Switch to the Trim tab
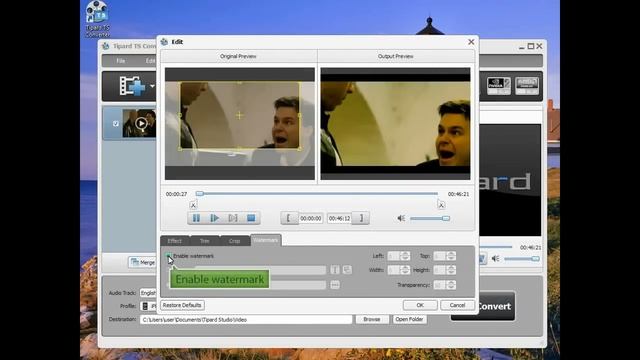Screen dimensions: 640x360 coord(204,241)
